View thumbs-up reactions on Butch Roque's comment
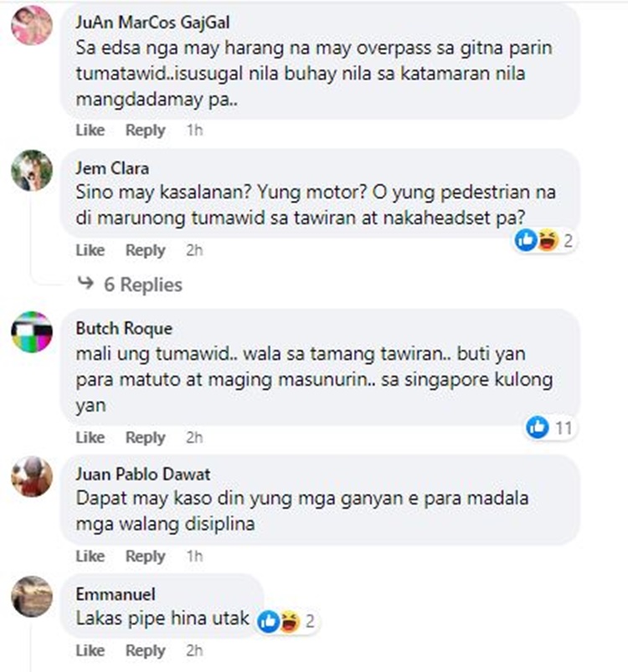The width and height of the screenshot is (628, 672). pyautogui.click(x=538, y=427)
